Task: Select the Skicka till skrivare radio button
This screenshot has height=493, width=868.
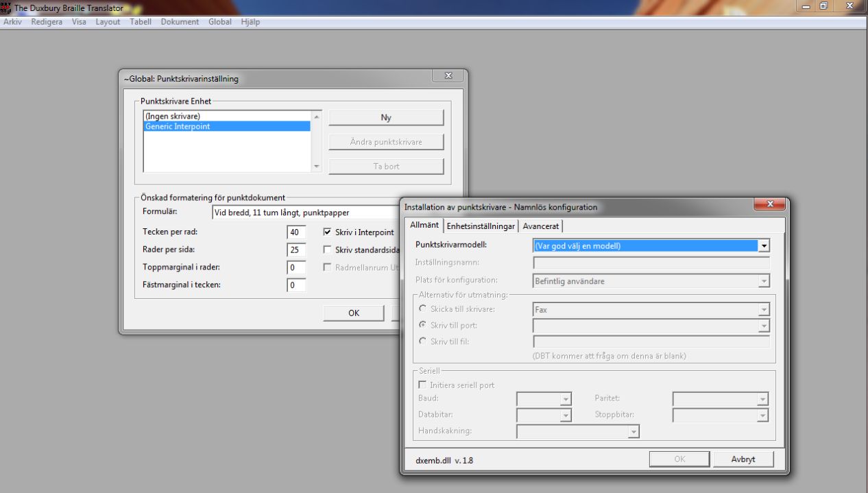Action: click(422, 309)
